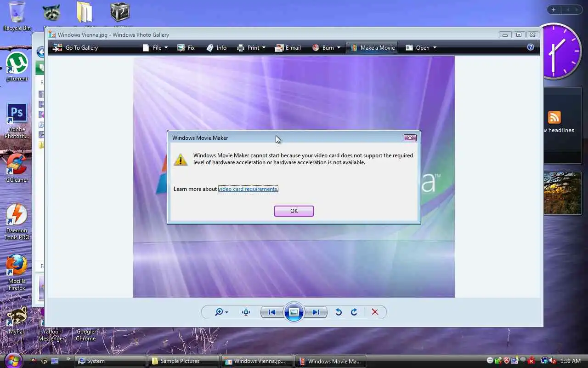Switch to the System taskbar button

click(110, 361)
